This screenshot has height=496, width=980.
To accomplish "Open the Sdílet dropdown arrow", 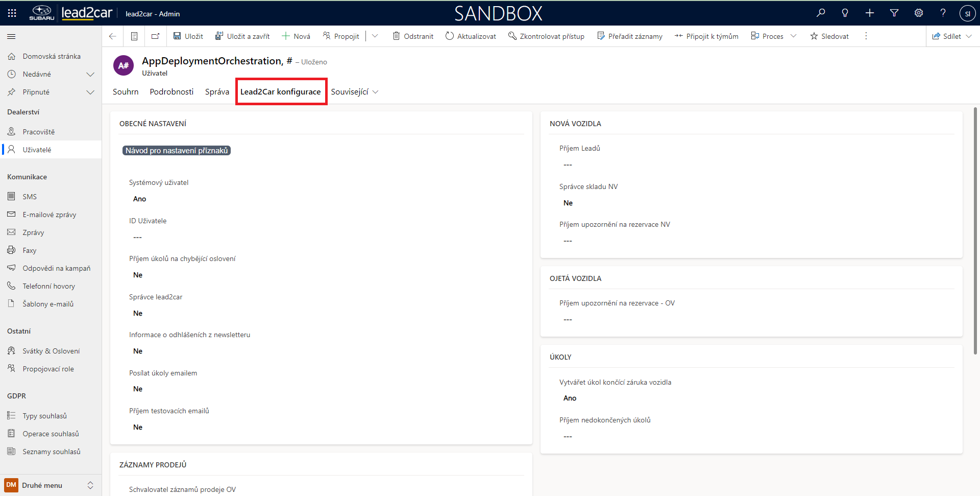I will click(x=969, y=36).
